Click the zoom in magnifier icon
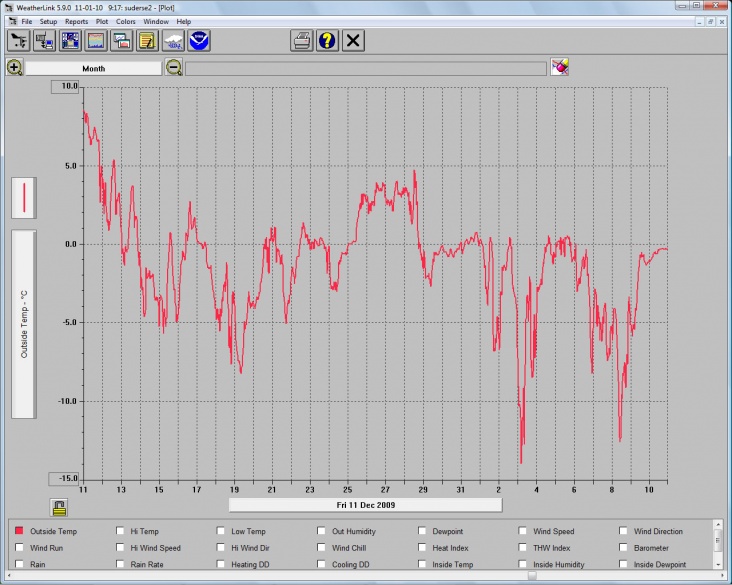This screenshot has width=732, height=585. pos(14,68)
